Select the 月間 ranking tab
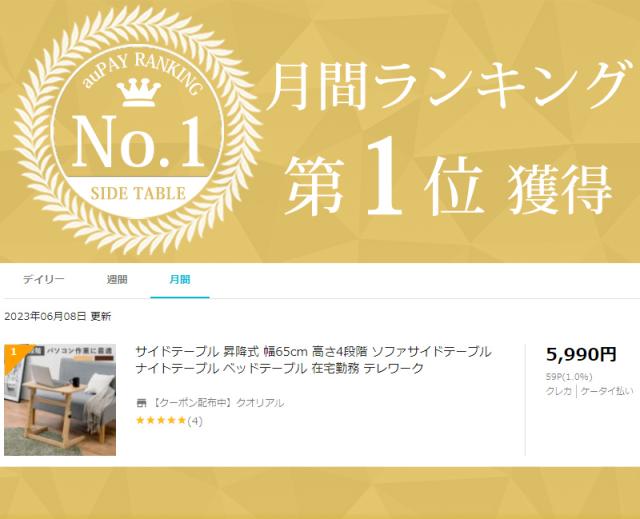 (x=180, y=279)
